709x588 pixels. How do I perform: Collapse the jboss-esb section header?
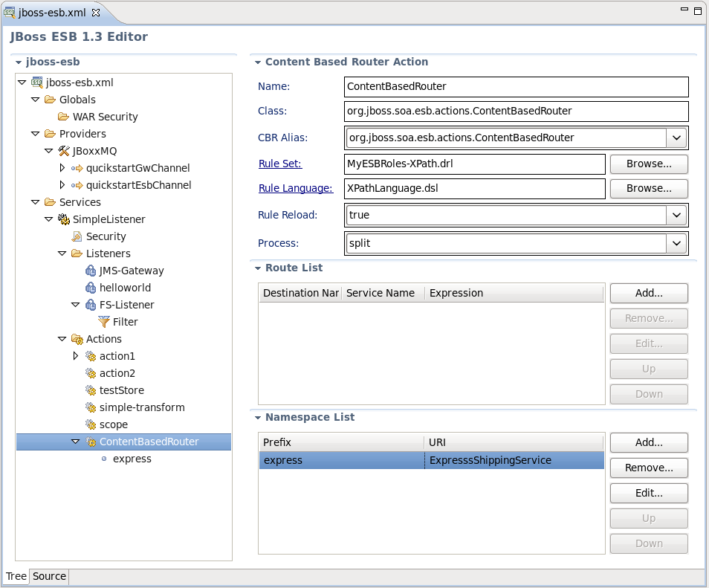point(19,62)
